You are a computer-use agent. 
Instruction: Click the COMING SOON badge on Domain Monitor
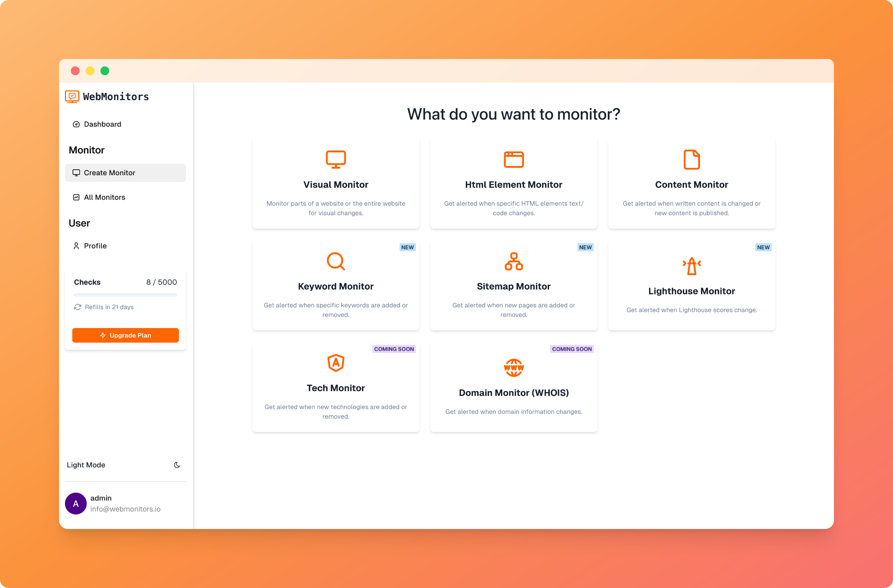(572, 349)
